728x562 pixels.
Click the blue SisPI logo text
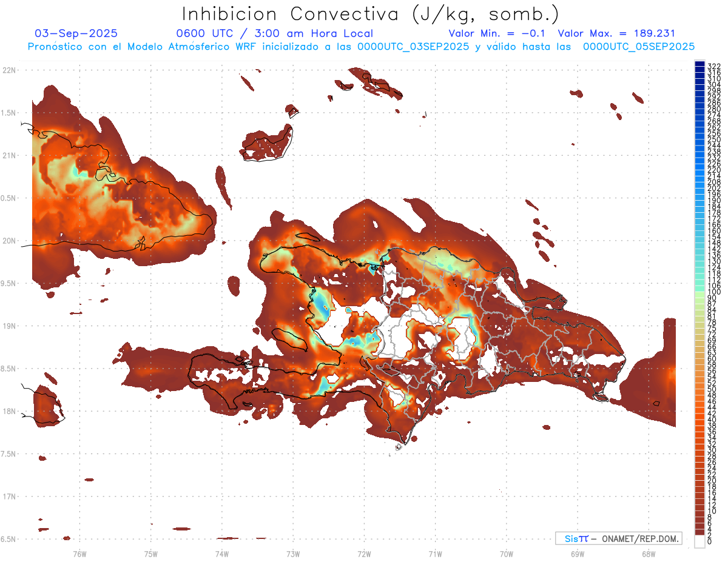576,538
